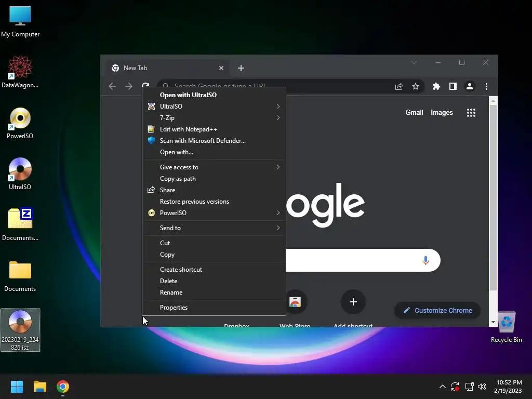Select the Documents folder on desktop
The height and width of the screenshot is (399, 532).
(x=20, y=276)
